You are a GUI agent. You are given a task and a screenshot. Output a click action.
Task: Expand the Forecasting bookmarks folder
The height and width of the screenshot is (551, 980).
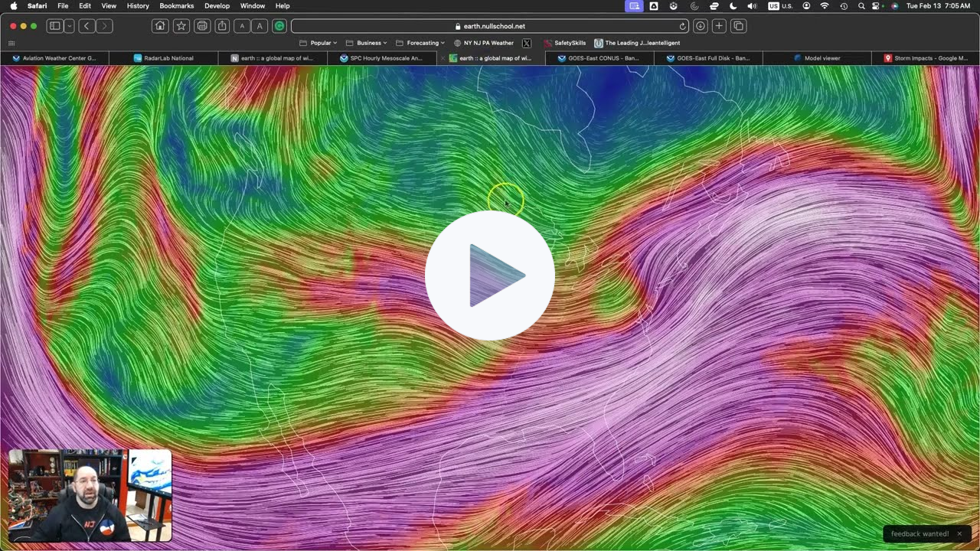(x=420, y=43)
